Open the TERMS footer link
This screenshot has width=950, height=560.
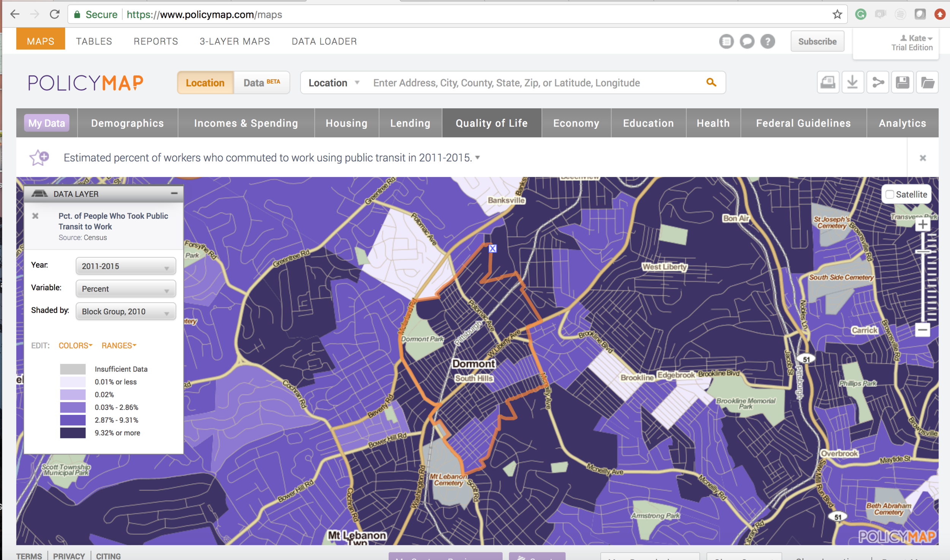29,556
